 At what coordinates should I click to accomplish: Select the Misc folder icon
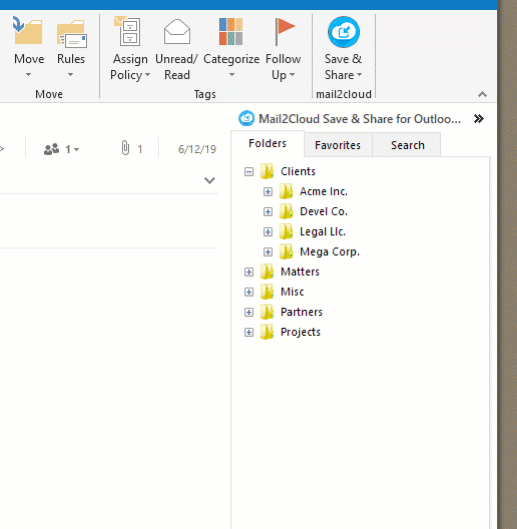coord(267,292)
